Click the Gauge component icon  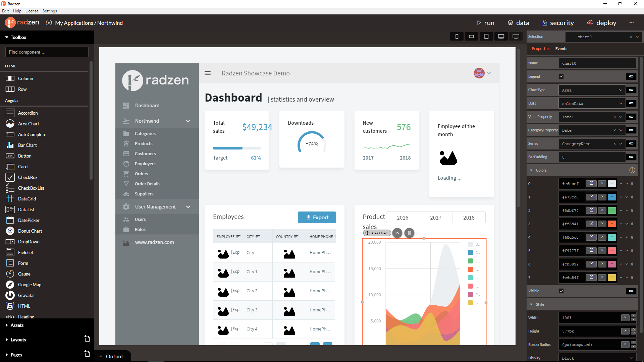(10, 274)
